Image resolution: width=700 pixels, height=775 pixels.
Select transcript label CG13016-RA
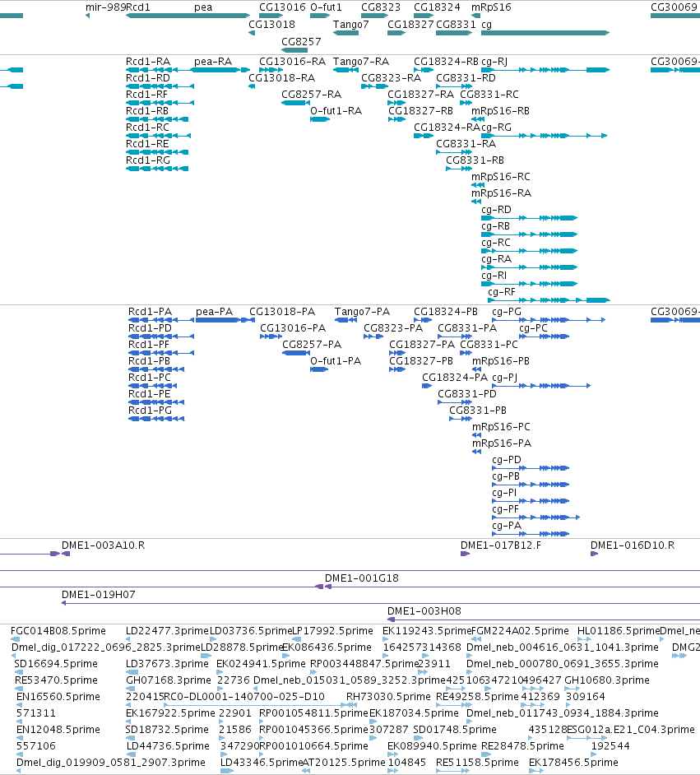[293, 62]
